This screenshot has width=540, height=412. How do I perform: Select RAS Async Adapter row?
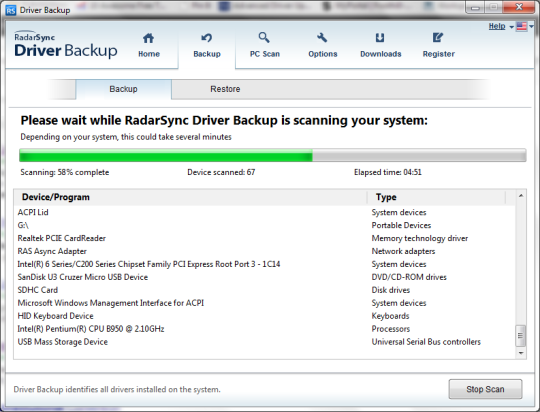[264, 251]
